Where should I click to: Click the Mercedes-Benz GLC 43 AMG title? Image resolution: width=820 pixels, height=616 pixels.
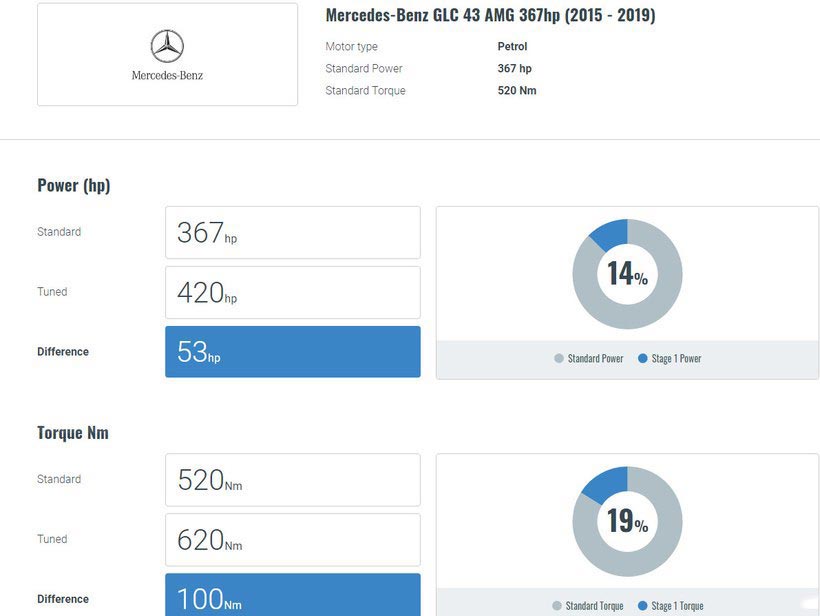[490, 16]
